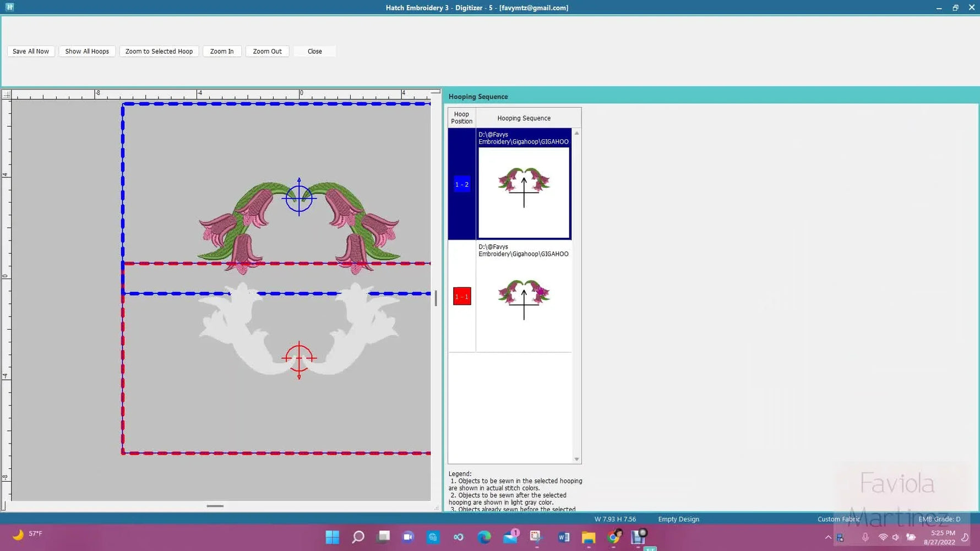Mute system volume from the system tray
Image resolution: width=980 pixels, height=551 pixels.
(895, 537)
